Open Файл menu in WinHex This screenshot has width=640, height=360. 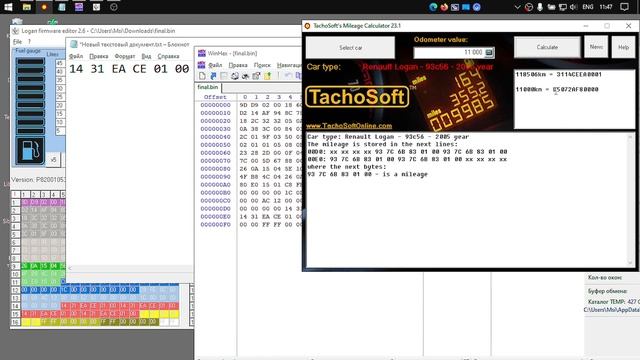click(x=215, y=65)
